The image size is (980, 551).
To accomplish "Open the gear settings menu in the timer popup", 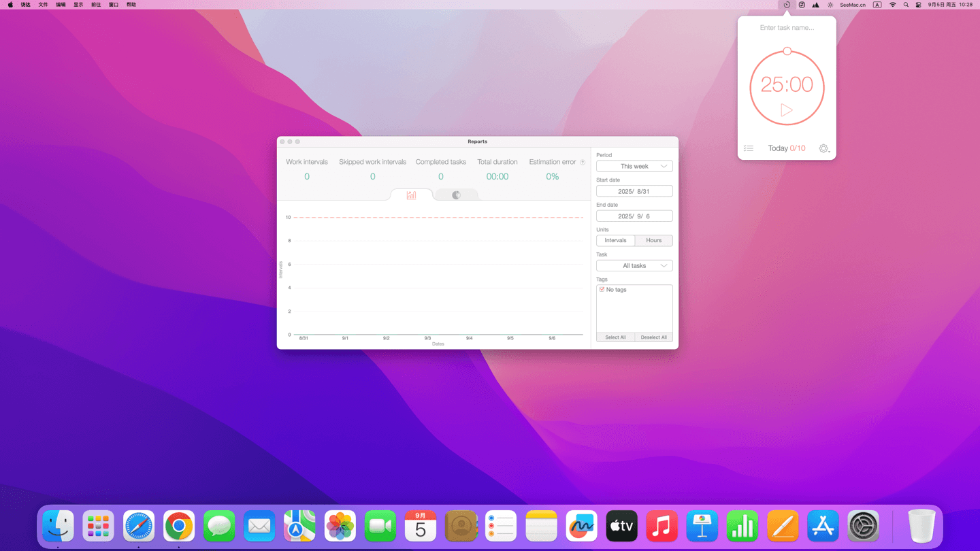I will coord(823,148).
